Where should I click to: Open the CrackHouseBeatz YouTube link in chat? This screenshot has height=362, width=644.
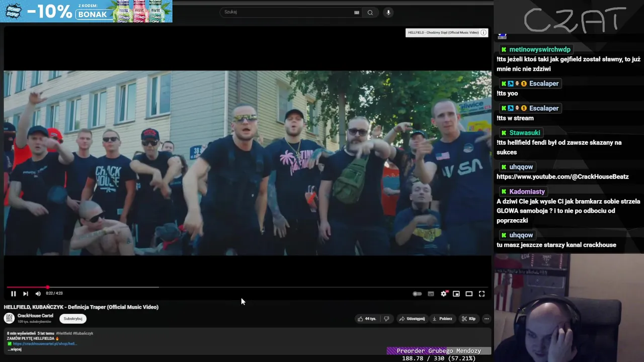(x=562, y=177)
